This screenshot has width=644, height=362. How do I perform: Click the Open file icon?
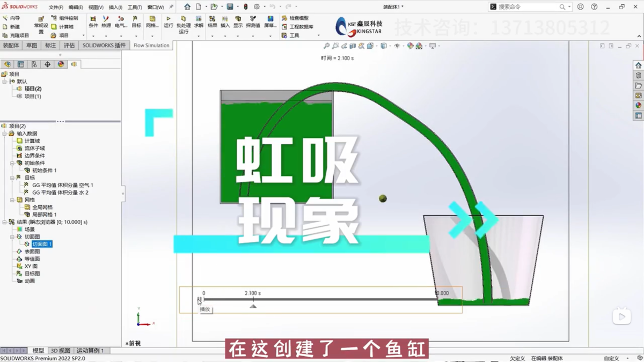click(x=214, y=7)
